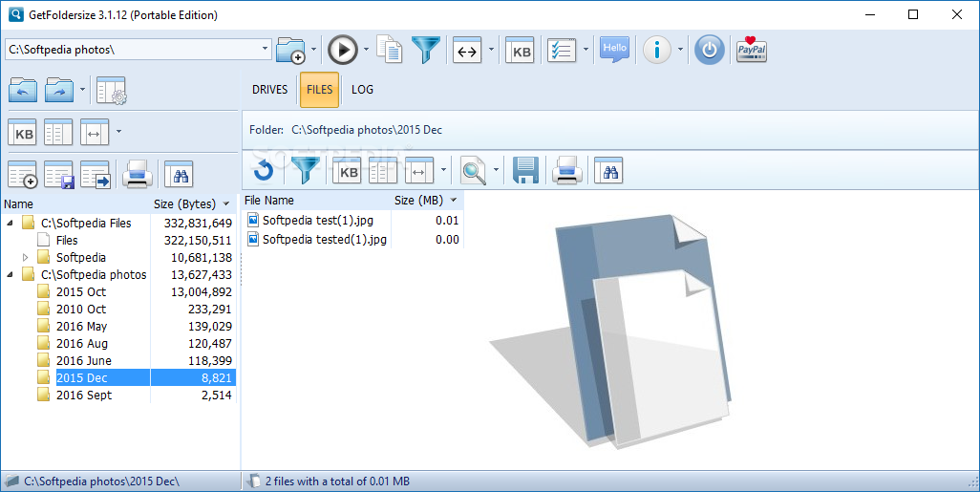Collapse the C:\Softpedia photos tree node
Screen dimensions: 980x492
[x=10, y=275]
